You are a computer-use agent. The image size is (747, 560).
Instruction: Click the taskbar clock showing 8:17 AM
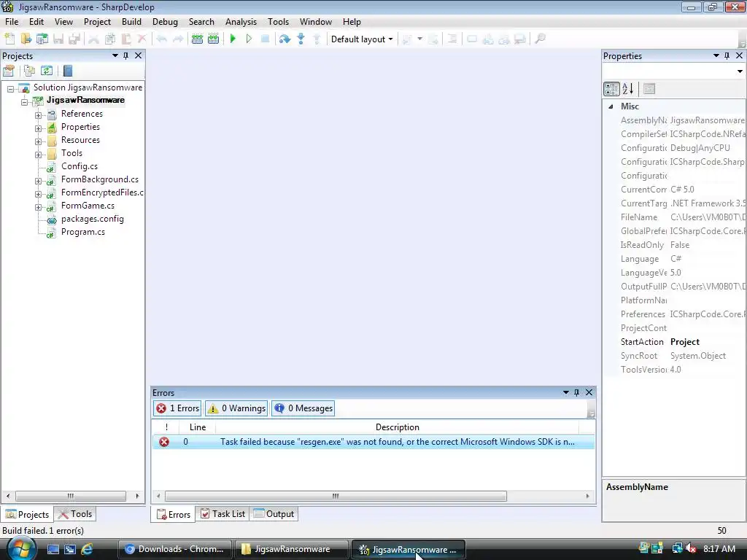tap(719, 548)
